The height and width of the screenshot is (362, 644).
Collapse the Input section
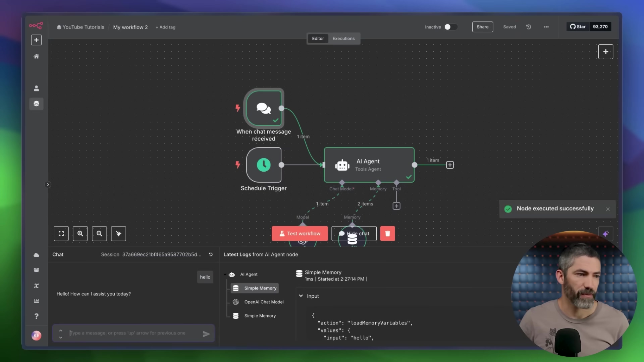click(x=301, y=296)
